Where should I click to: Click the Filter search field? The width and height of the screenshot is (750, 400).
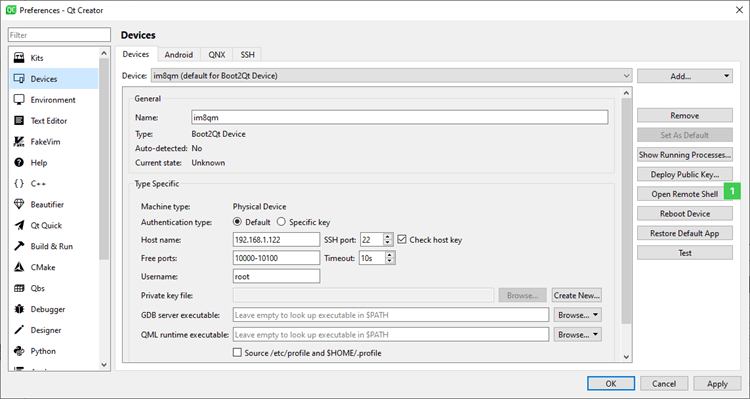[x=59, y=35]
